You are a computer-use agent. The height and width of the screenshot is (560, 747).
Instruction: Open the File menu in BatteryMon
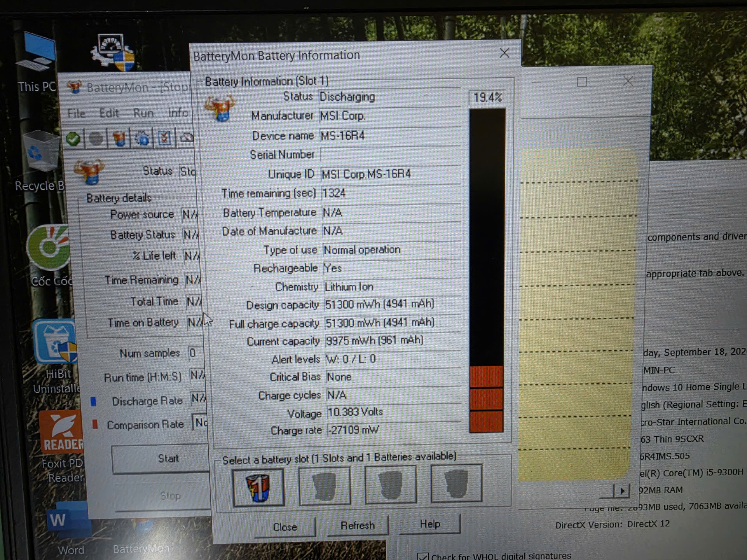(x=76, y=113)
